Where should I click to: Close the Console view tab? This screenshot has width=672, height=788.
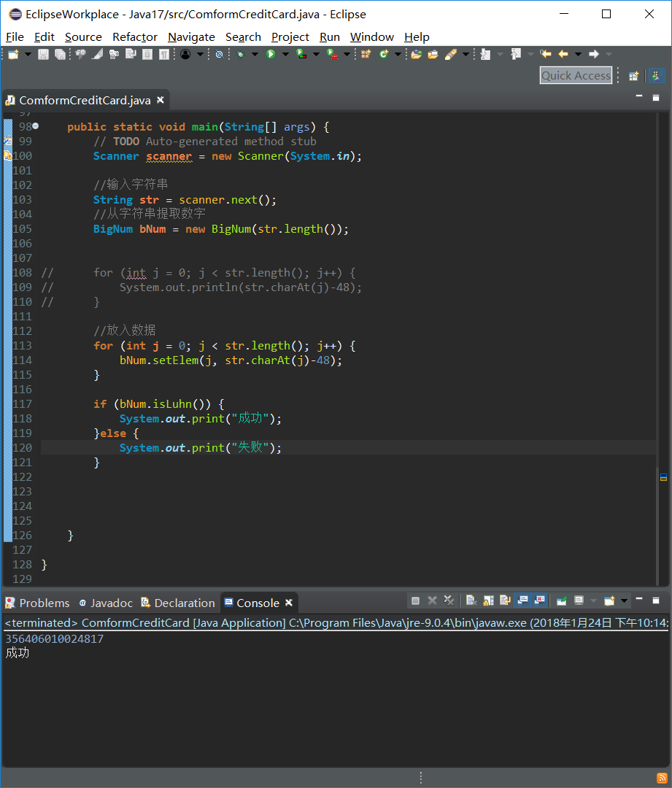(289, 602)
